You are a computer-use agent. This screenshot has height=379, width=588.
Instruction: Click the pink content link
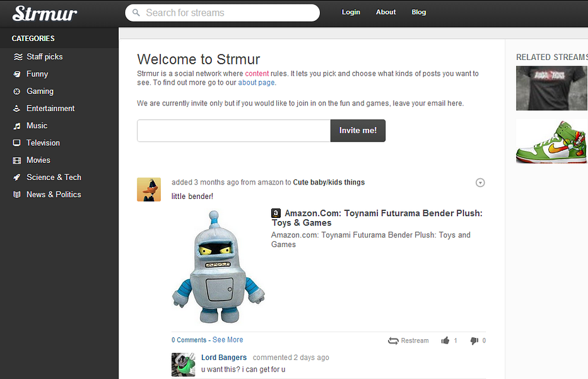257,74
